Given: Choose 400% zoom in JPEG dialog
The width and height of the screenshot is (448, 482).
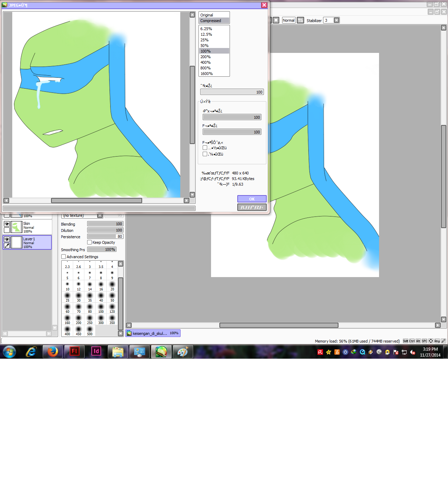Looking at the screenshot, I should 214,62.
